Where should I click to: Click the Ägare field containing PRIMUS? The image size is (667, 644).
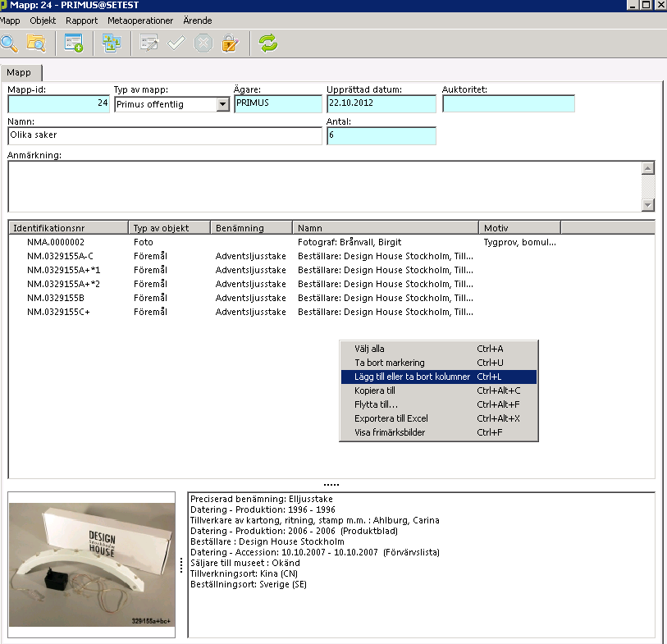point(278,103)
